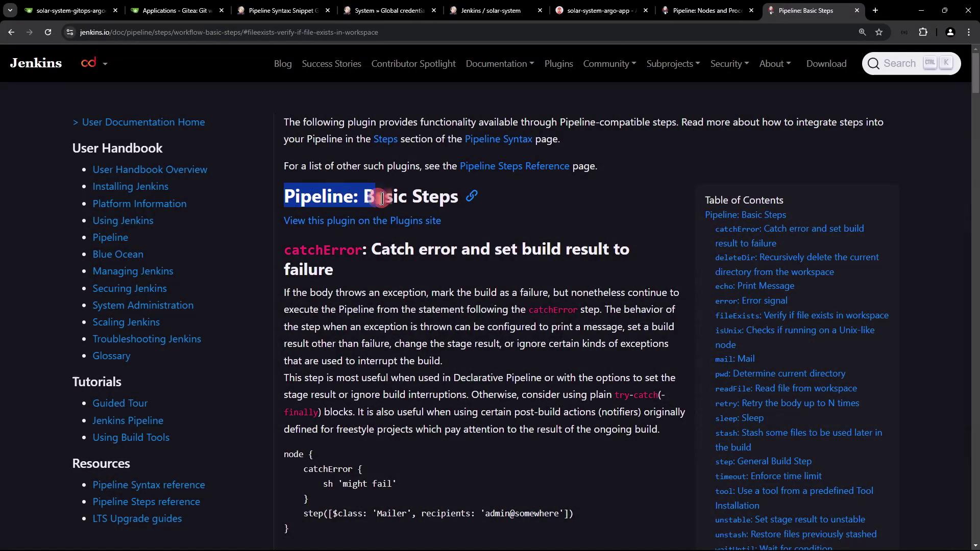This screenshot has width=980, height=551.
Task: Jump to echo: Print Message entry
Action: tap(754, 286)
